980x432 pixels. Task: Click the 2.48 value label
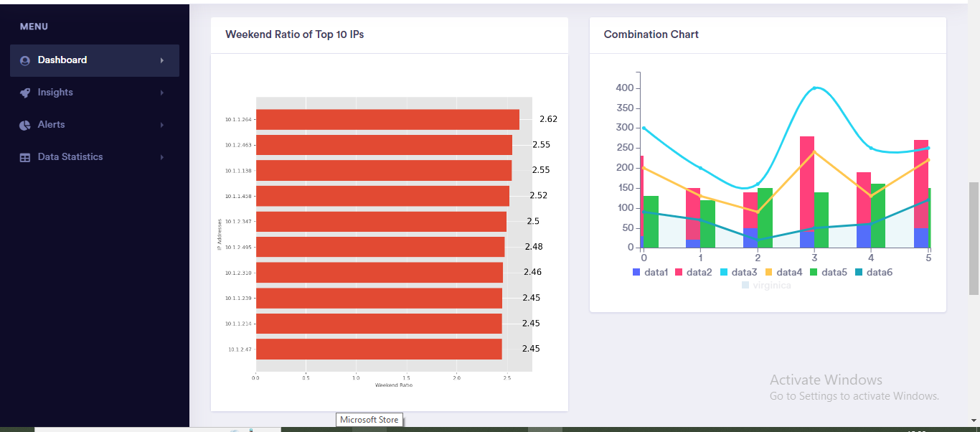pos(534,247)
